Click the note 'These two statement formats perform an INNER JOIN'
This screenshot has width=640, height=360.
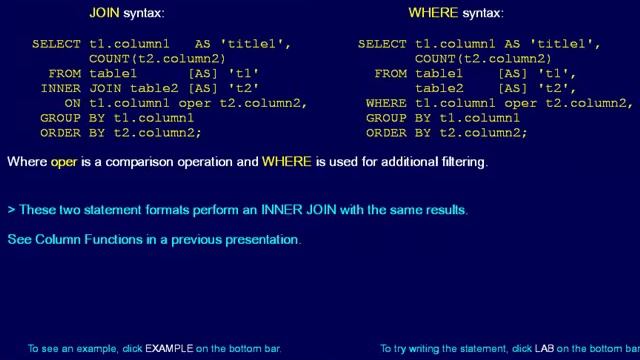pyautogui.click(x=238, y=210)
